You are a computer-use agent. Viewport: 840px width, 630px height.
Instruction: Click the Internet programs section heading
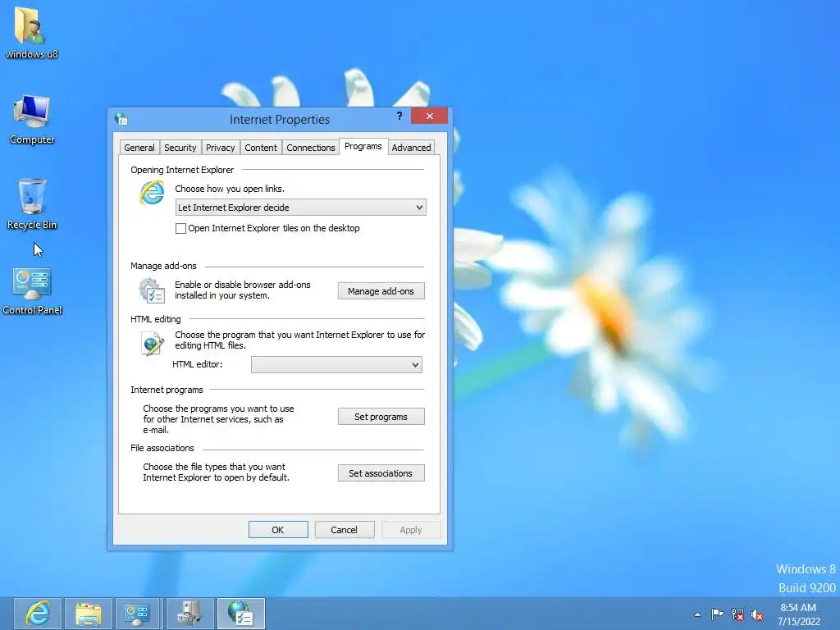coord(167,390)
